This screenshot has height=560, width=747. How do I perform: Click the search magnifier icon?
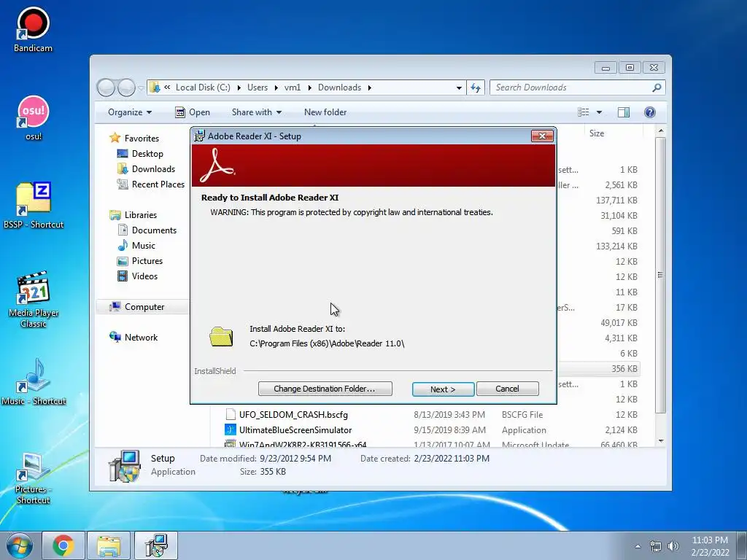click(x=657, y=87)
